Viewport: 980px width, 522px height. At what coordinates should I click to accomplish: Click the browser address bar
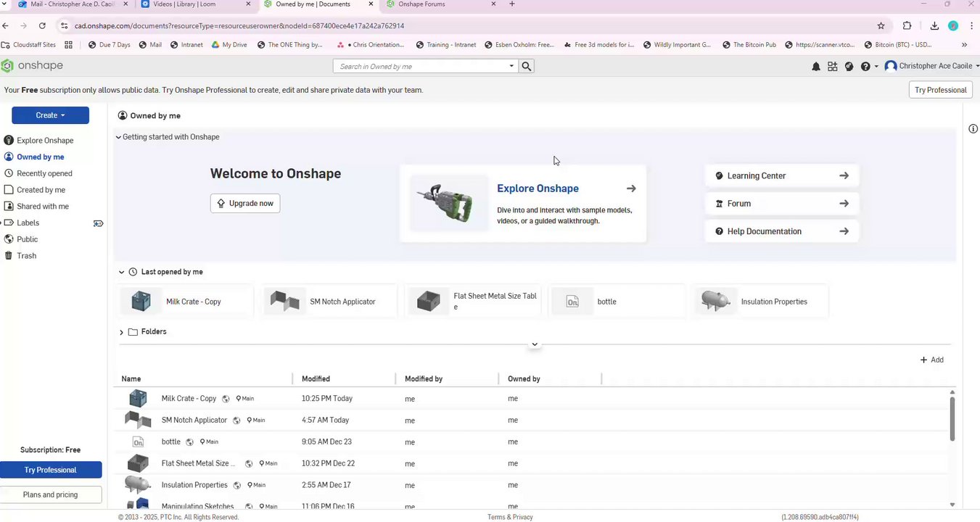(464, 25)
